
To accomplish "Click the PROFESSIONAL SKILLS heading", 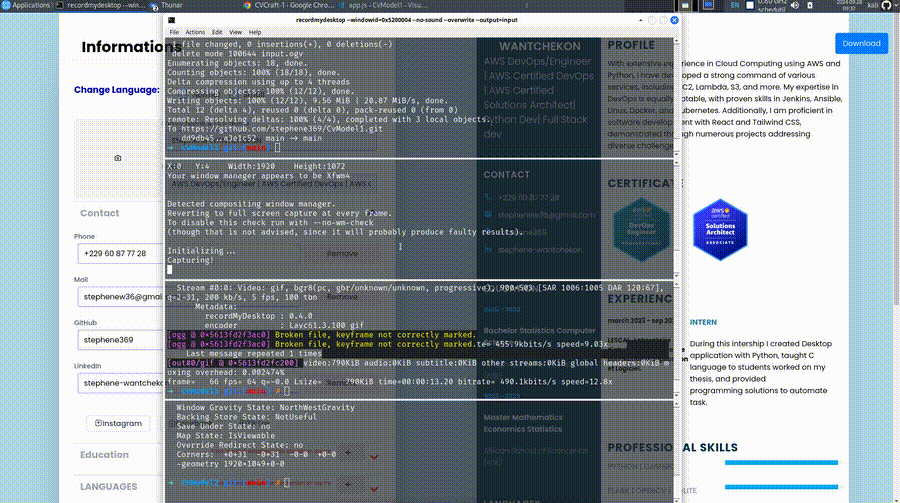I will pos(673,447).
